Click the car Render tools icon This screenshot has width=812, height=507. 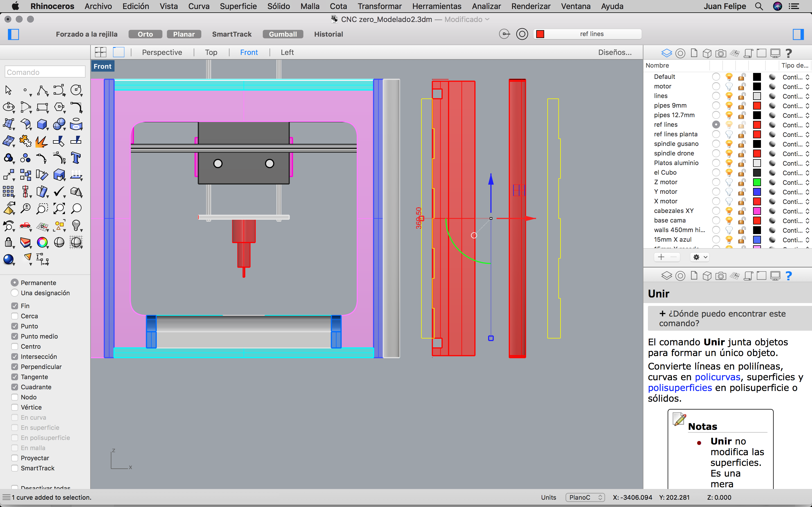(x=25, y=225)
